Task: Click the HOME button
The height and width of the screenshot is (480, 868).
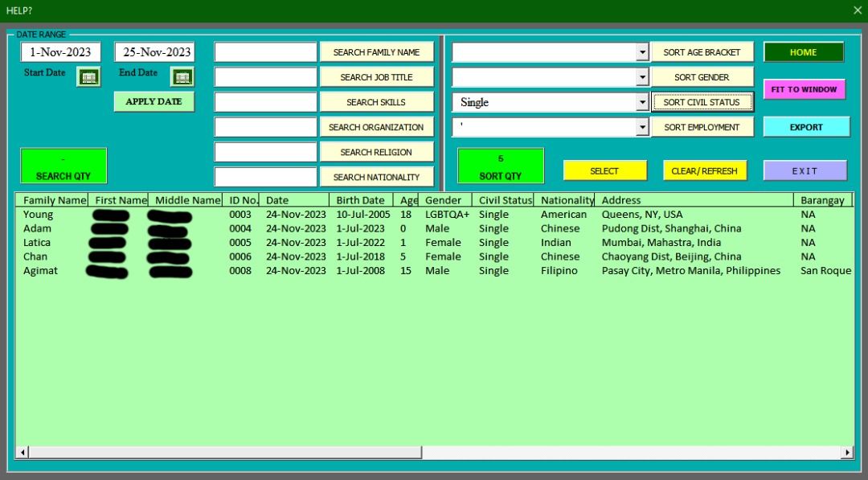Action: pos(804,51)
